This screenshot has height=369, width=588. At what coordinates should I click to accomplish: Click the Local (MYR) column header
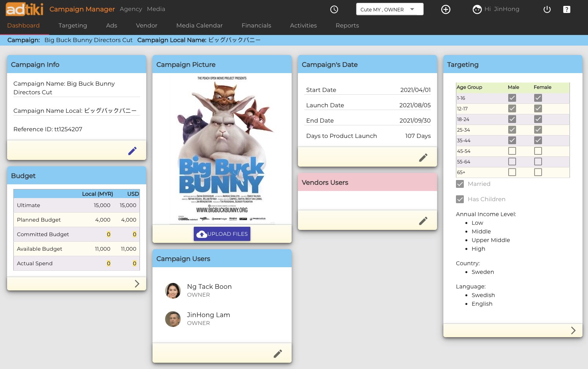point(97,194)
